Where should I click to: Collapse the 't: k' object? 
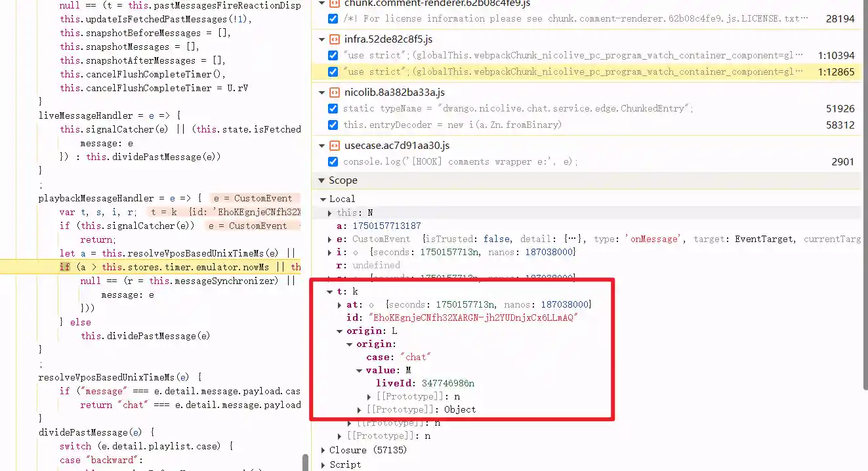tap(330, 292)
